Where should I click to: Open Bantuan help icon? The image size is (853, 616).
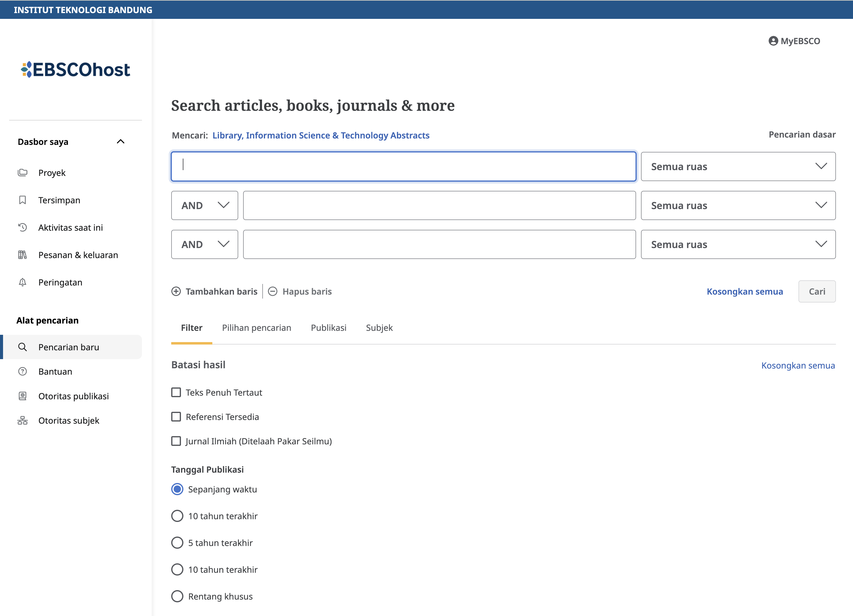click(x=23, y=371)
